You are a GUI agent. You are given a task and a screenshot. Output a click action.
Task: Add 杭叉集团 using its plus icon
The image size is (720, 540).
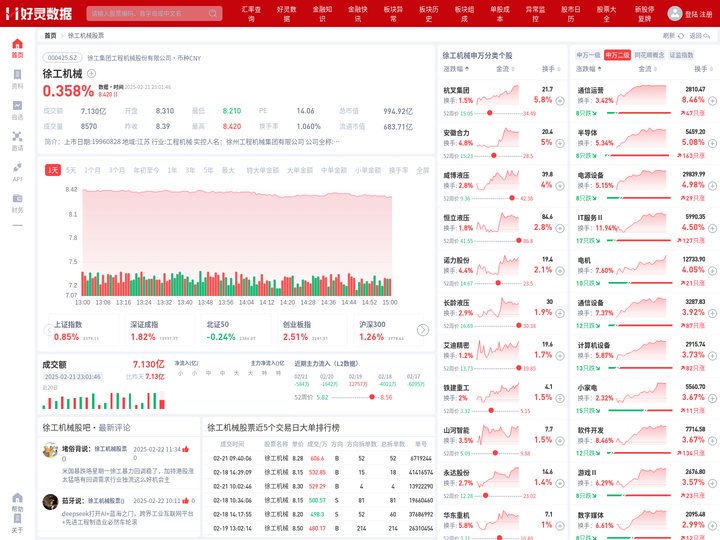[560, 101]
